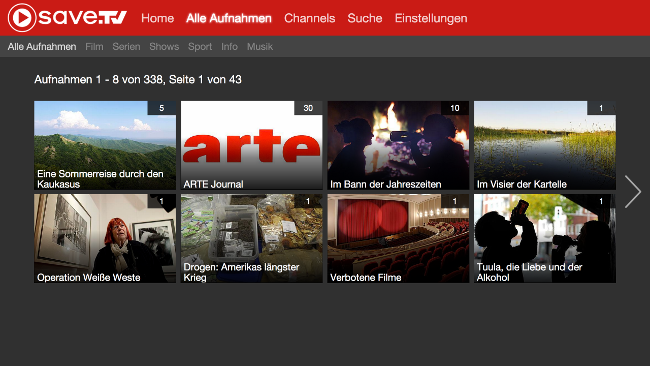The image size is (650, 366).
Task: Open Einstellungen from the top bar
Action: coord(431,18)
